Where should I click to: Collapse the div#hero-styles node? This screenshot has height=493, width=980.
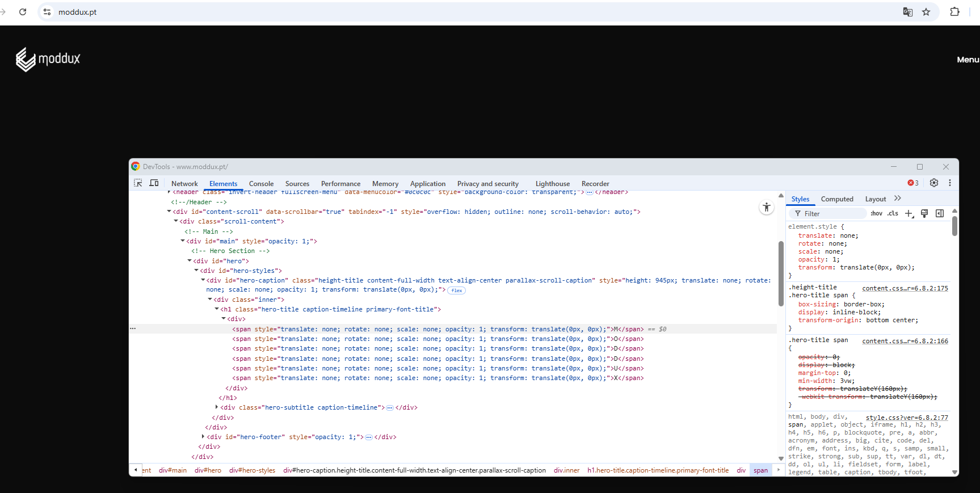click(196, 271)
